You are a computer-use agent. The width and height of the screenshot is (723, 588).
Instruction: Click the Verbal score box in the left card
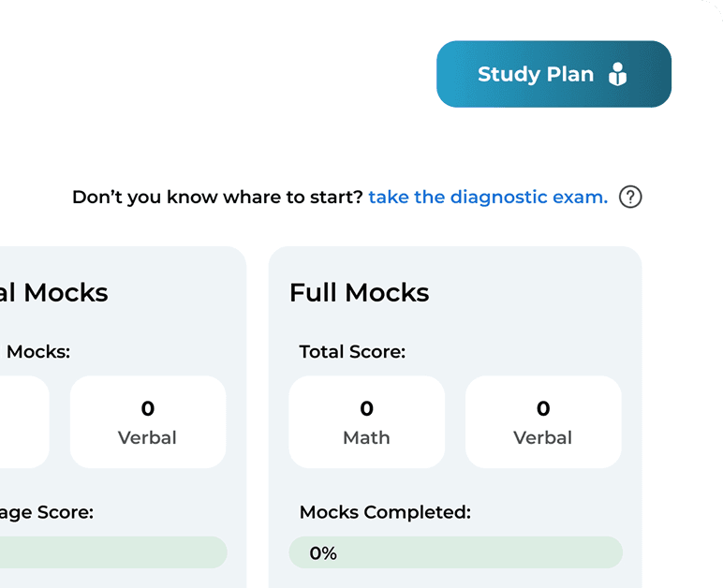coord(148,421)
